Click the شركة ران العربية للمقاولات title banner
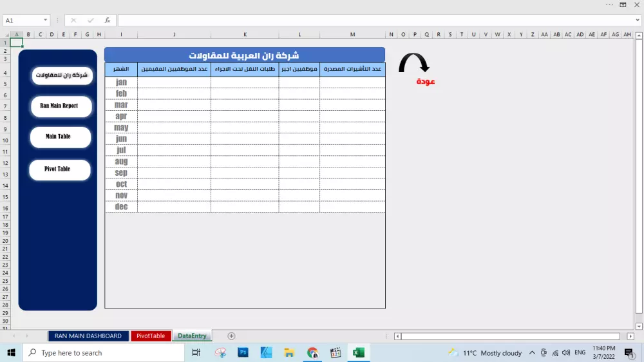 coord(245,55)
